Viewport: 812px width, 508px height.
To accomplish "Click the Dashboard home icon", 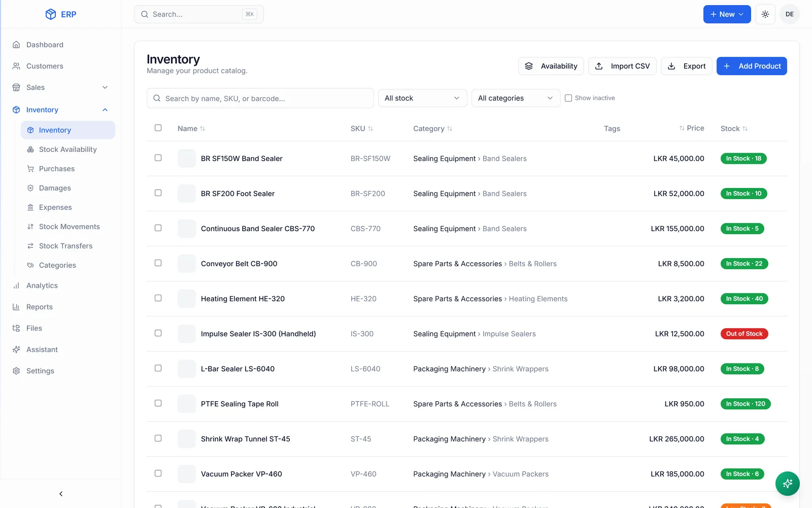I will [16, 45].
